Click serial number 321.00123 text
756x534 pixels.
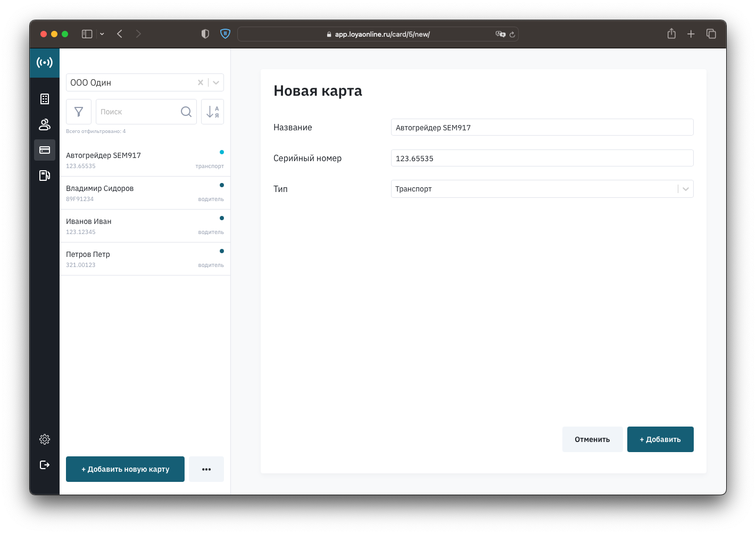81,265
